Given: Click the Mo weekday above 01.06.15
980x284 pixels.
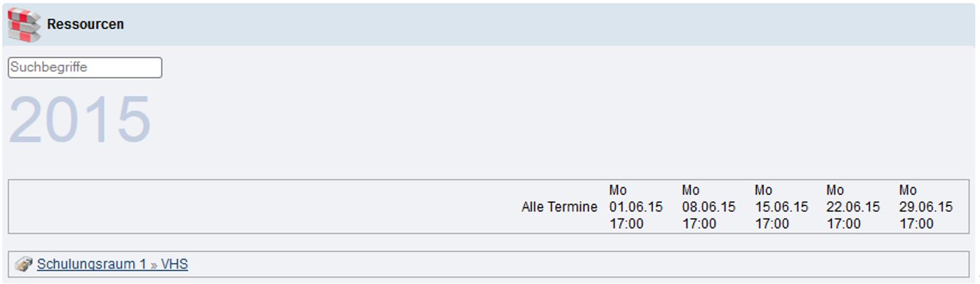Looking at the screenshot, I should point(618,191).
